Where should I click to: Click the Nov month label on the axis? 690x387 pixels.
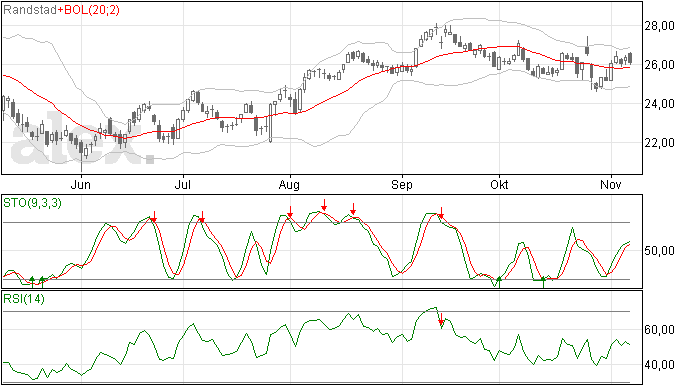click(x=611, y=184)
